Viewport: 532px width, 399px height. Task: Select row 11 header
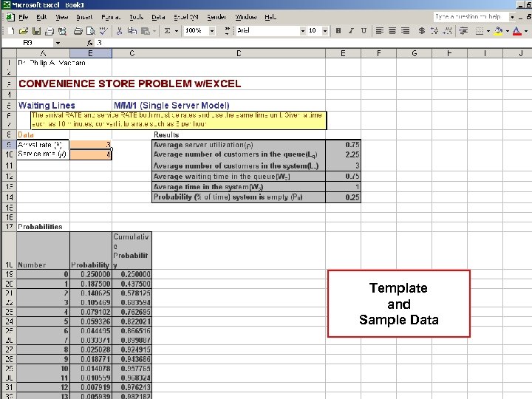(x=9, y=166)
